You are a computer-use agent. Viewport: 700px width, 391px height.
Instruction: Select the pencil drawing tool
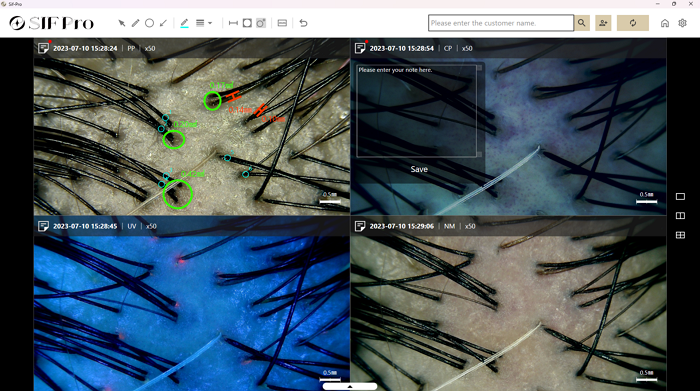135,23
